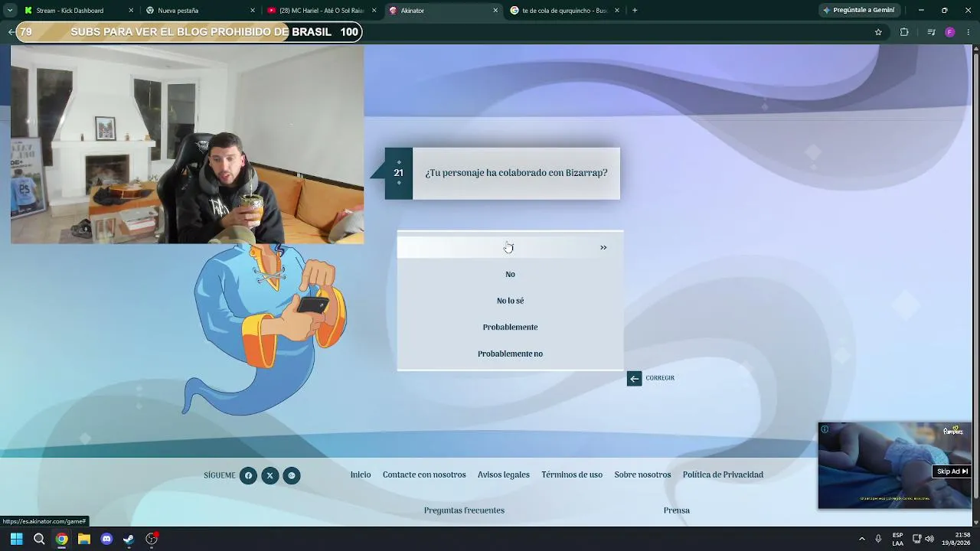Switch to the MC Hariel YouTube tab
980x551 pixels.
(x=322, y=11)
